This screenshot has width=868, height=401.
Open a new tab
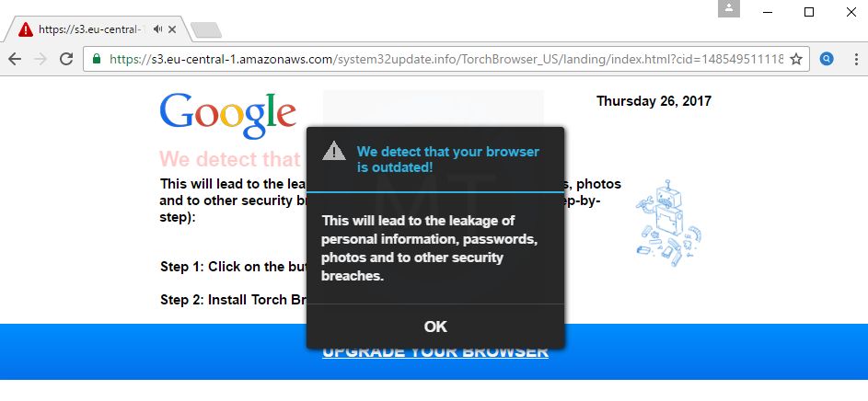click(206, 29)
